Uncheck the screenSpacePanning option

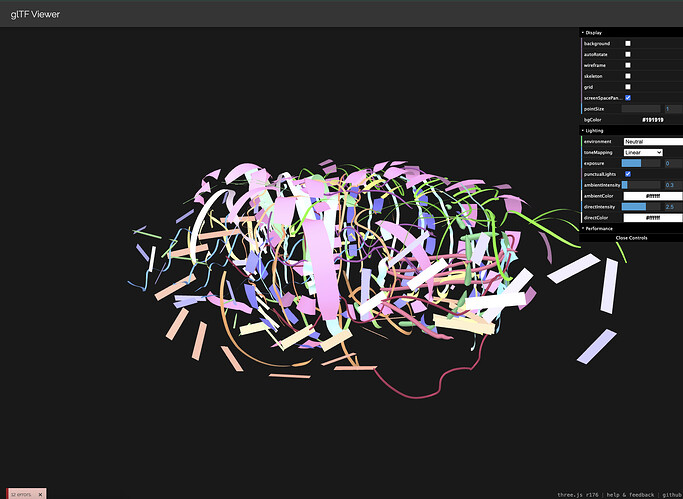628,98
